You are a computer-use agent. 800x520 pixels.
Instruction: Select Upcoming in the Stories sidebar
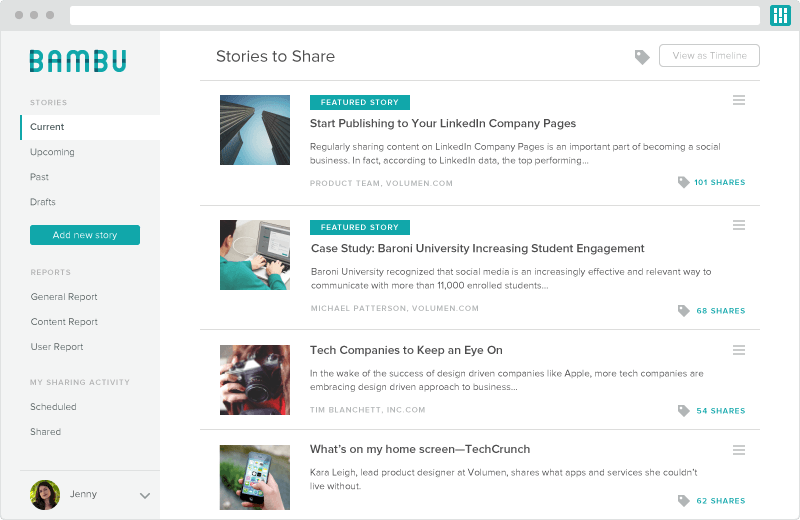coord(52,152)
